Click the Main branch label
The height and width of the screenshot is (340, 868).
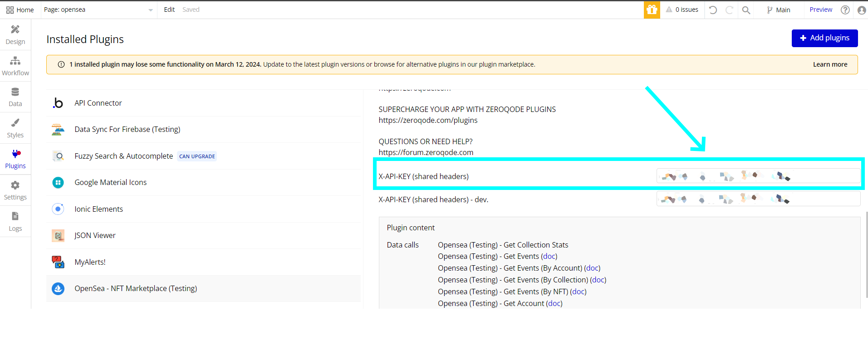coord(783,10)
